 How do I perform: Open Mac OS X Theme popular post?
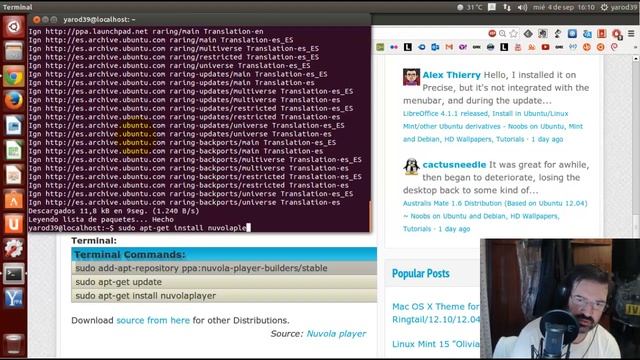pyautogui.click(x=436, y=313)
